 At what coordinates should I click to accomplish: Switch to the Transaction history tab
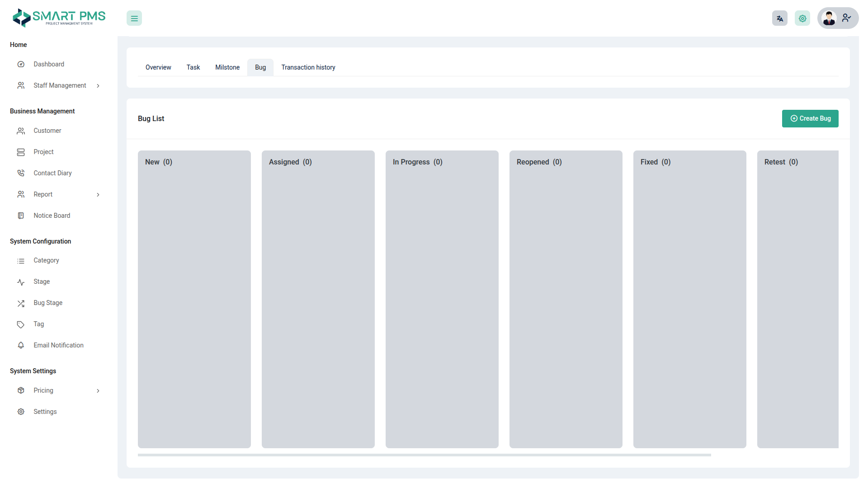coord(308,67)
